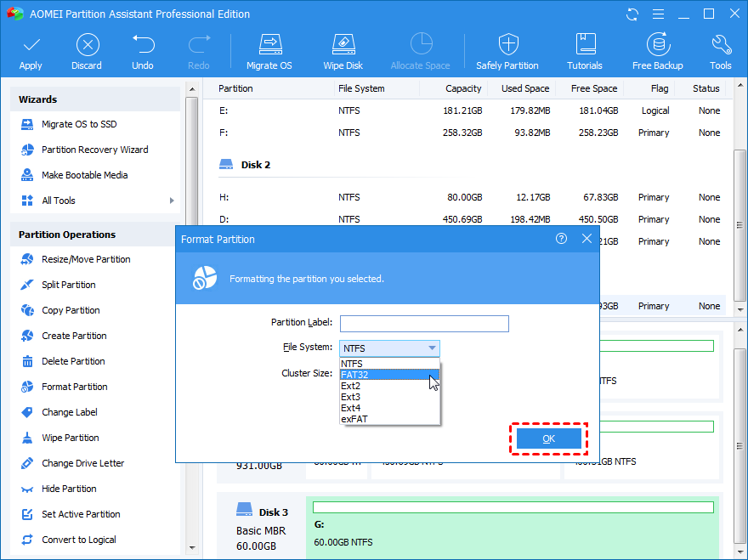Click the Allocate Space toolbar icon
Viewport: 748px width, 560px height.
(x=421, y=44)
